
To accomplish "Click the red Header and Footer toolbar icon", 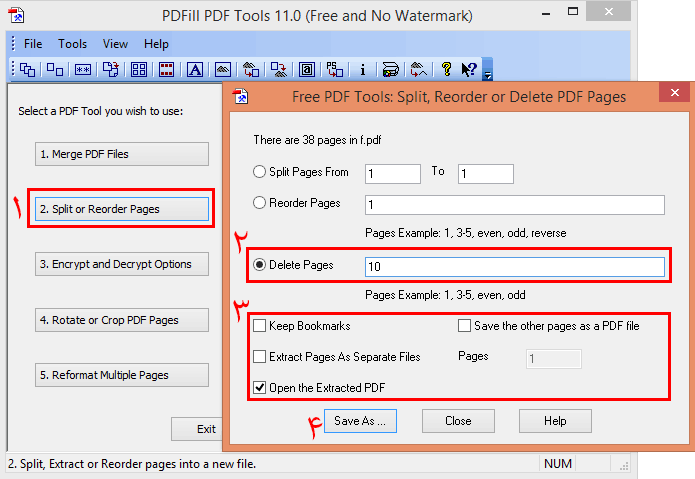I will click(167, 69).
